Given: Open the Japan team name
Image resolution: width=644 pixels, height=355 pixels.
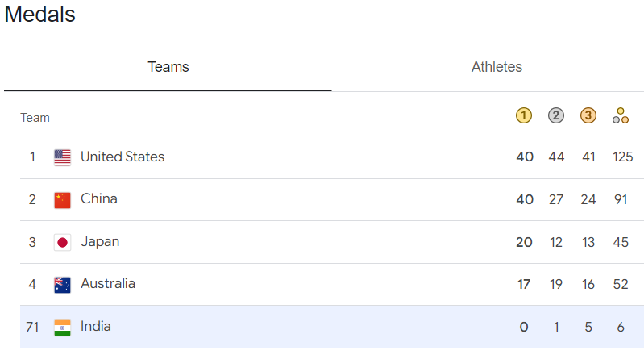Looking at the screenshot, I should click(100, 242).
